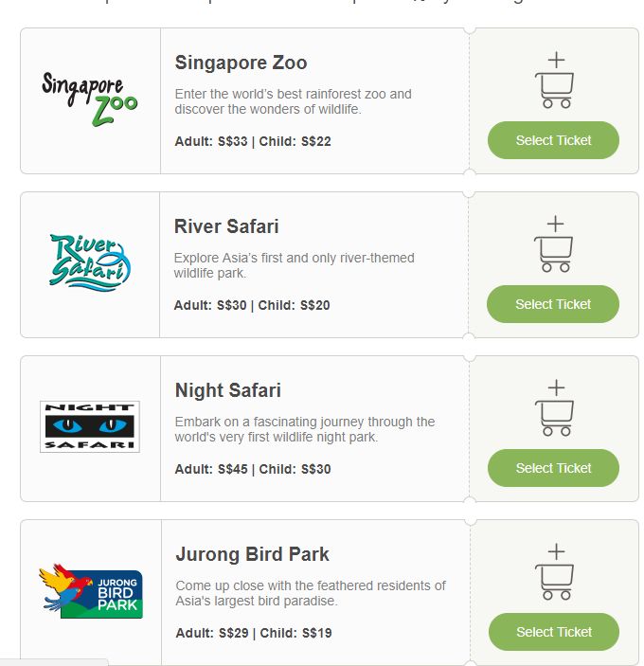Click the Singapore Zoo logo
The image size is (644, 666).
point(89,99)
